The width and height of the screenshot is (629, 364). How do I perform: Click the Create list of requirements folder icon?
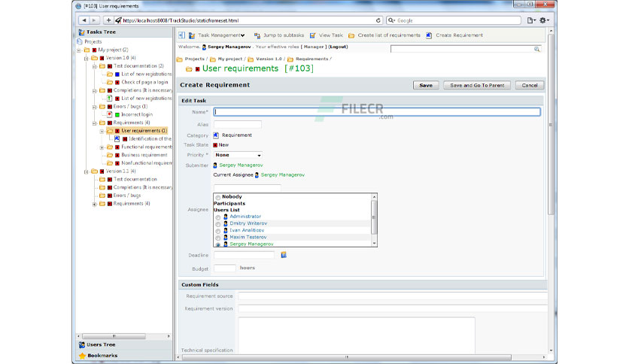(x=351, y=35)
